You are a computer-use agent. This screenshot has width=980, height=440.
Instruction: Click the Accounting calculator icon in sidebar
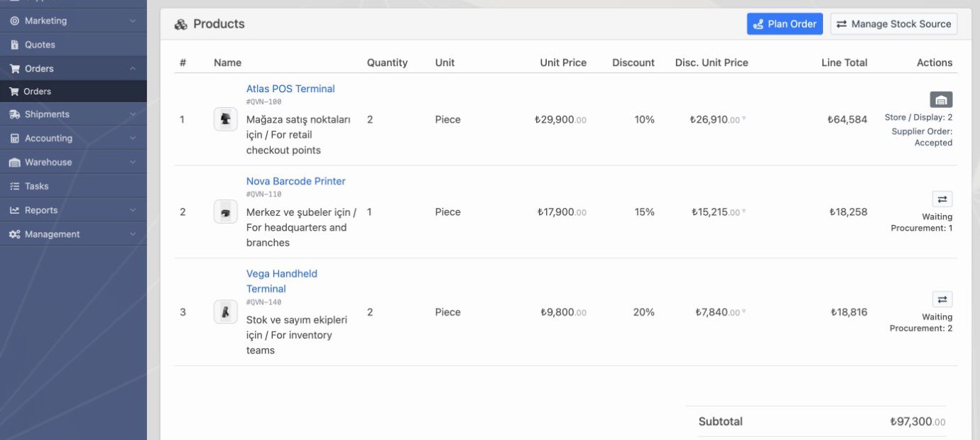pyautogui.click(x=14, y=138)
